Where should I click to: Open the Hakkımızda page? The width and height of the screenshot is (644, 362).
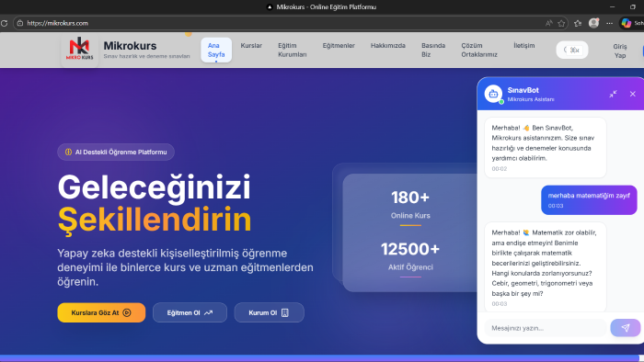click(387, 46)
